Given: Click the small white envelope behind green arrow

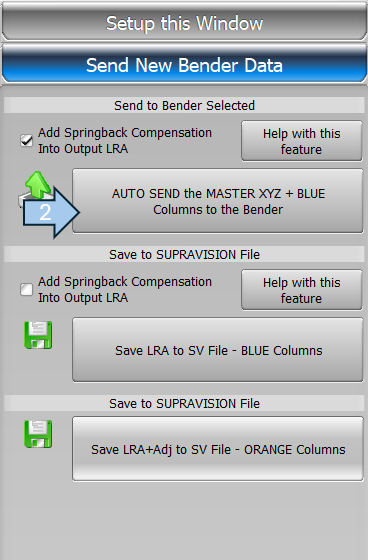Looking at the screenshot, I should point(21,201).
